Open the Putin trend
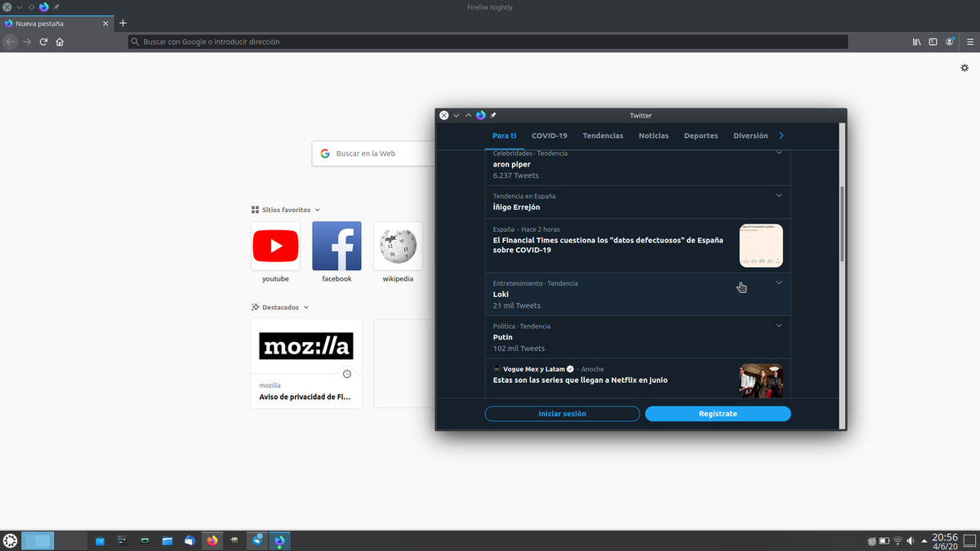Image resolution: width=980 pixels, height=551 pixels. [x=638, y=337]
